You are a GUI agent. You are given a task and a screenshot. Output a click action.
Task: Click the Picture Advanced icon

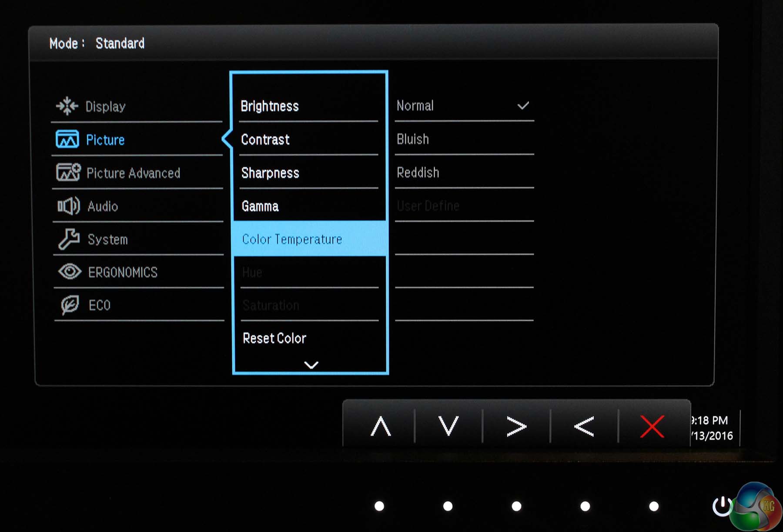click(x=68, y=172)
